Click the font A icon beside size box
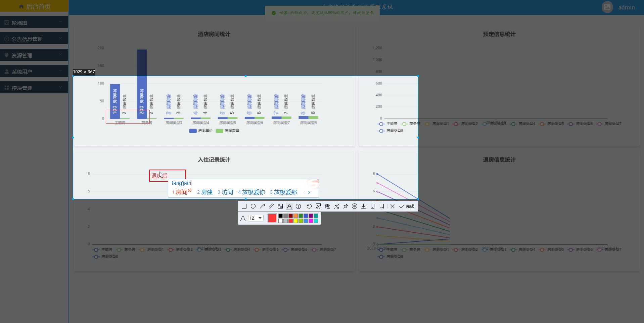The image size is (644, 323). coord(243,218)
